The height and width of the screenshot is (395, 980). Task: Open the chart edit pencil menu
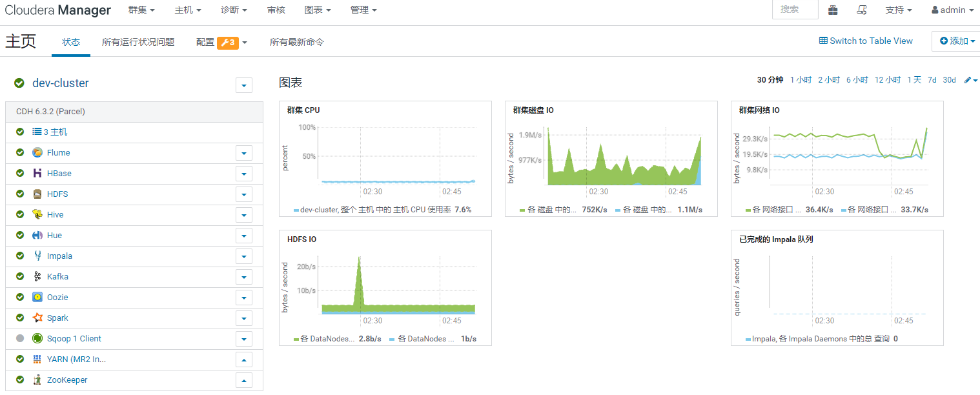pos(971,80)
